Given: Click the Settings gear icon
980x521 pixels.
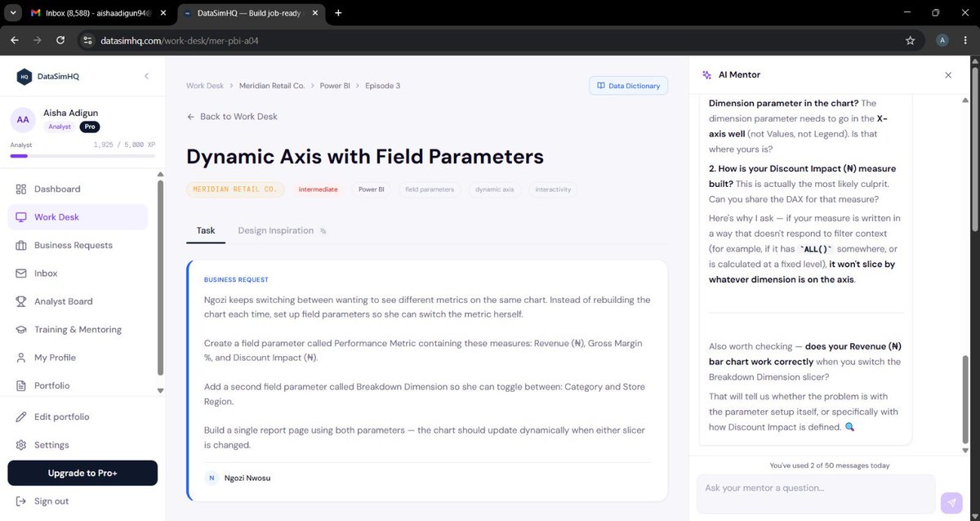Looking at the screenshot, I should 21,445.
